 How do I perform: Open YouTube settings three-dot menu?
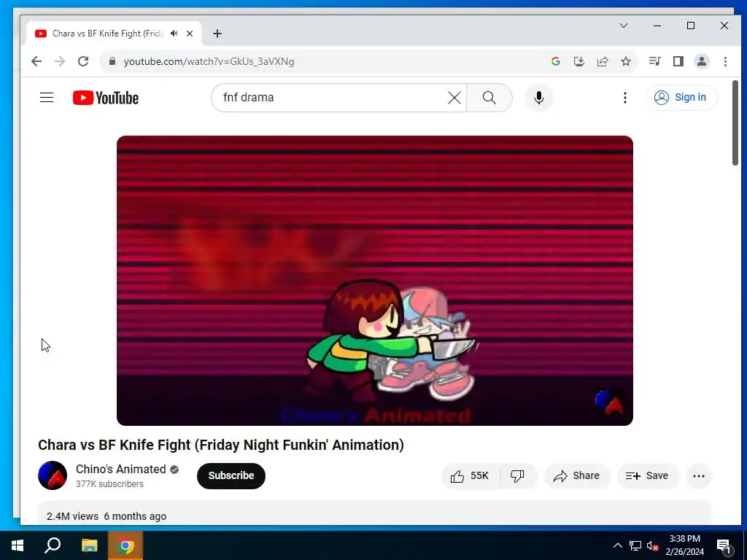click(x=624, y=98)
